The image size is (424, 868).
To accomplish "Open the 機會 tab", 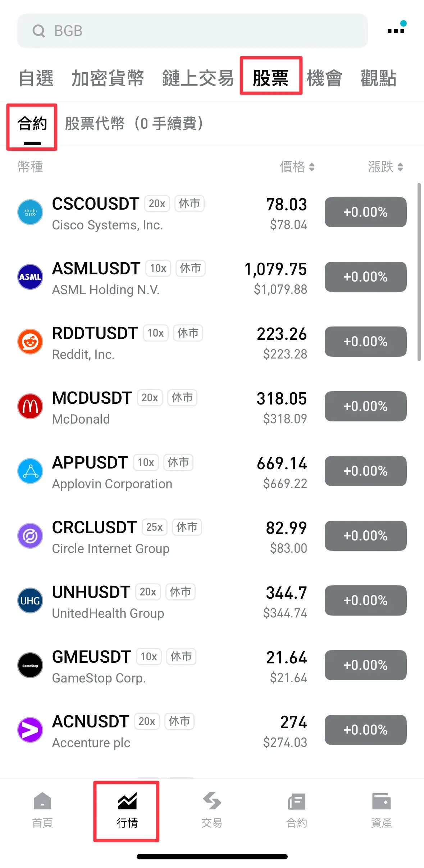I will [x=324, y=78].
